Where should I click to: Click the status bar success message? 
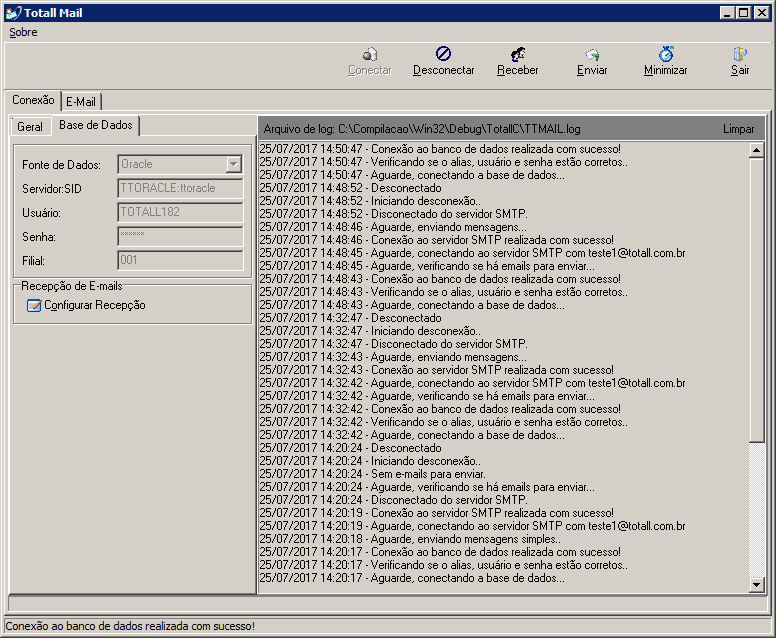[130, 626]
